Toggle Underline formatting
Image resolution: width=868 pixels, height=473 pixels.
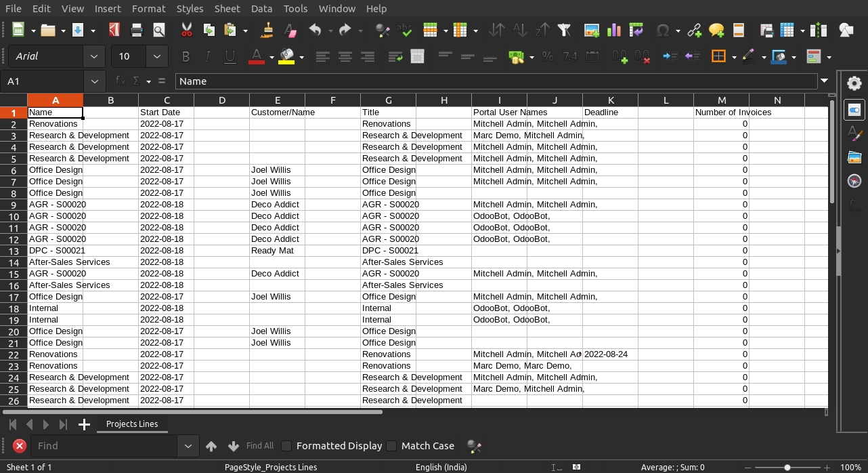(x=230, y=57)
